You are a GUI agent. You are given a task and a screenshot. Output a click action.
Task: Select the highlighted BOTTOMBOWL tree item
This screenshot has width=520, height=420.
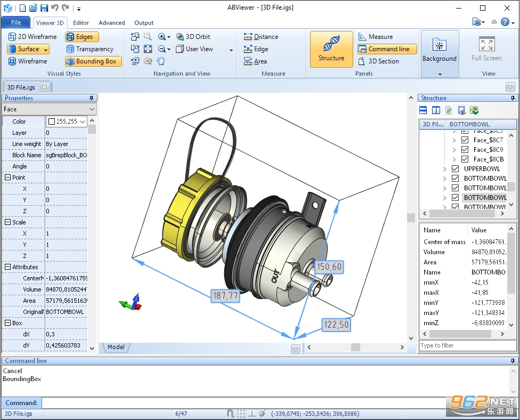485,197
